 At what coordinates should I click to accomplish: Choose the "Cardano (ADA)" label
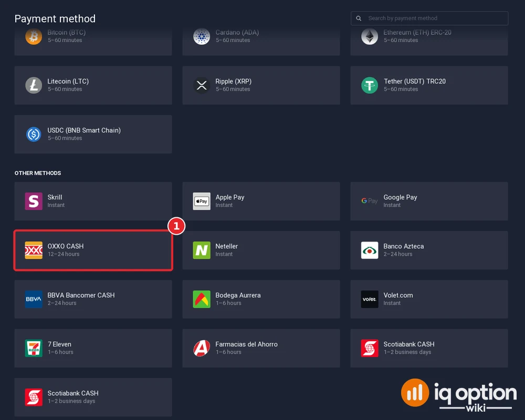coord(237,33)
